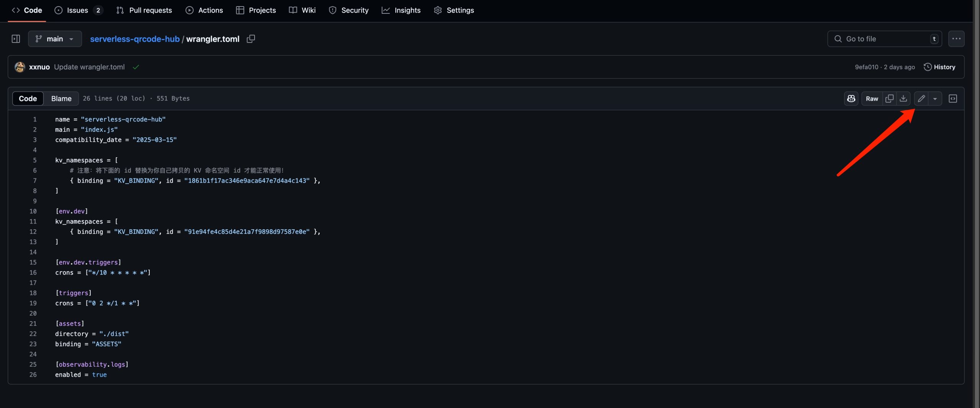Open the three-dot more options menu
Viewport: 980px width, 408px height.
pos(956,39)
